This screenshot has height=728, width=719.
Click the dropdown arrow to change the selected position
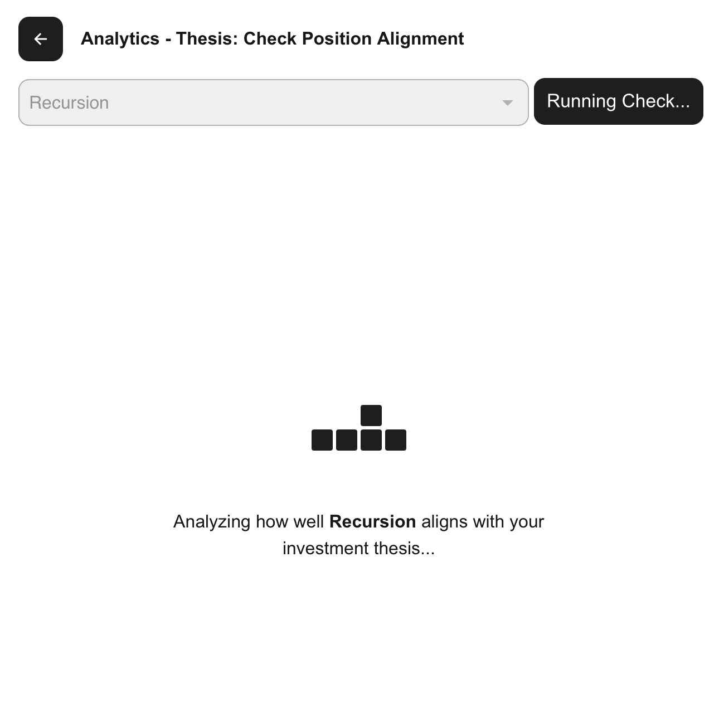[x=508, y=102]
